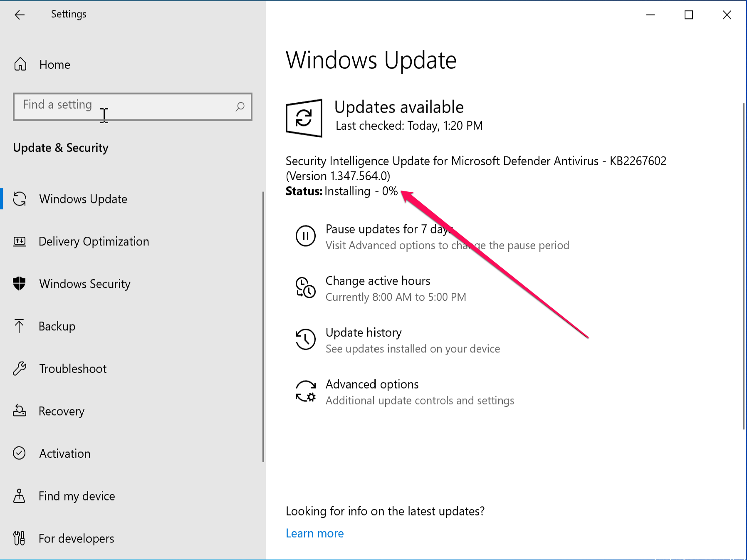Click the Home house icon
Image resolution: width=747 pixels, height=560 pixels.
coord(20,64)
